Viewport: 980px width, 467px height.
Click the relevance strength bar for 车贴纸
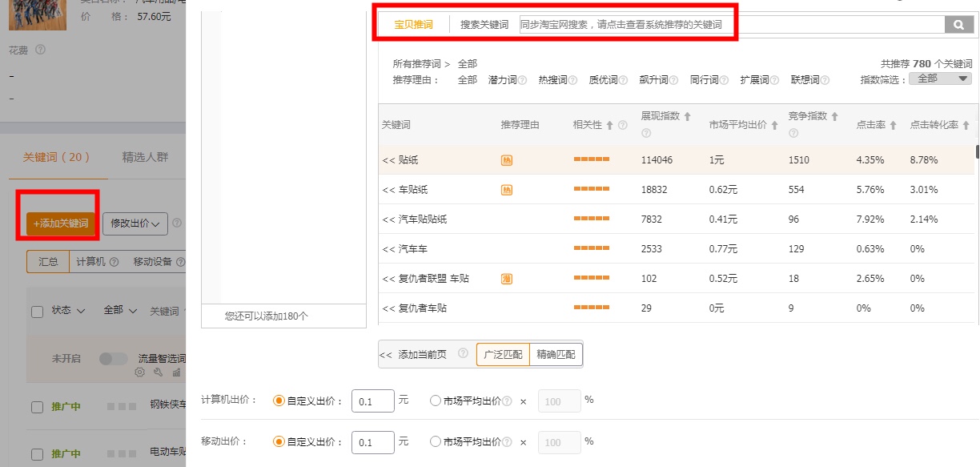(592, 189)
